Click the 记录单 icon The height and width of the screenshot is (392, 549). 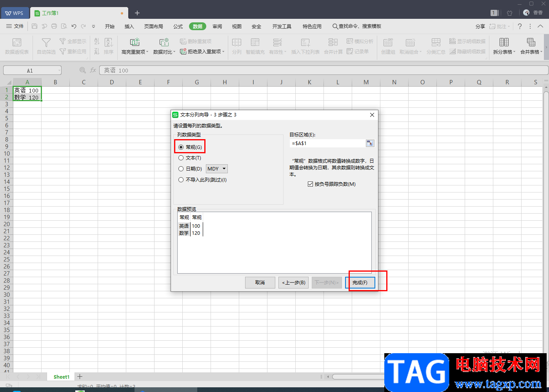[x=350, y=51]
